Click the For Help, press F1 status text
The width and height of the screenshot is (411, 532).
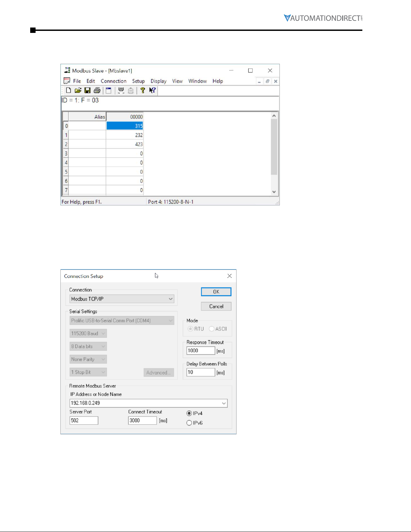pos(82,202)
